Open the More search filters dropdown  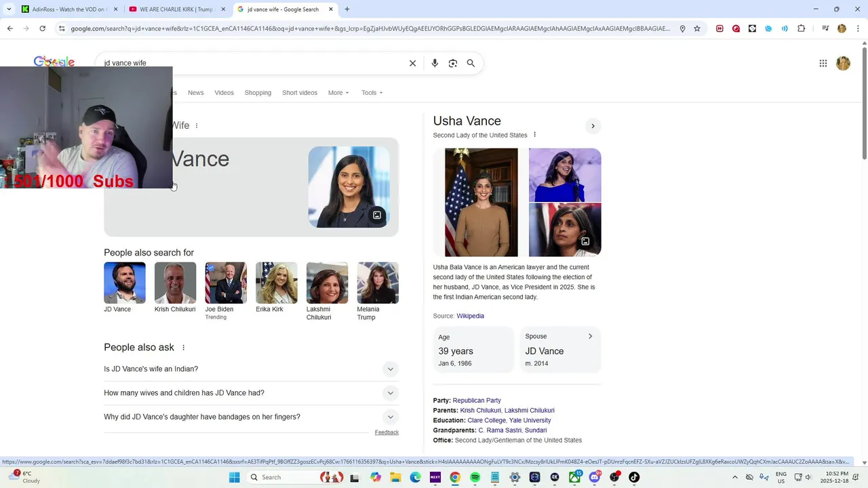(338, 93)
